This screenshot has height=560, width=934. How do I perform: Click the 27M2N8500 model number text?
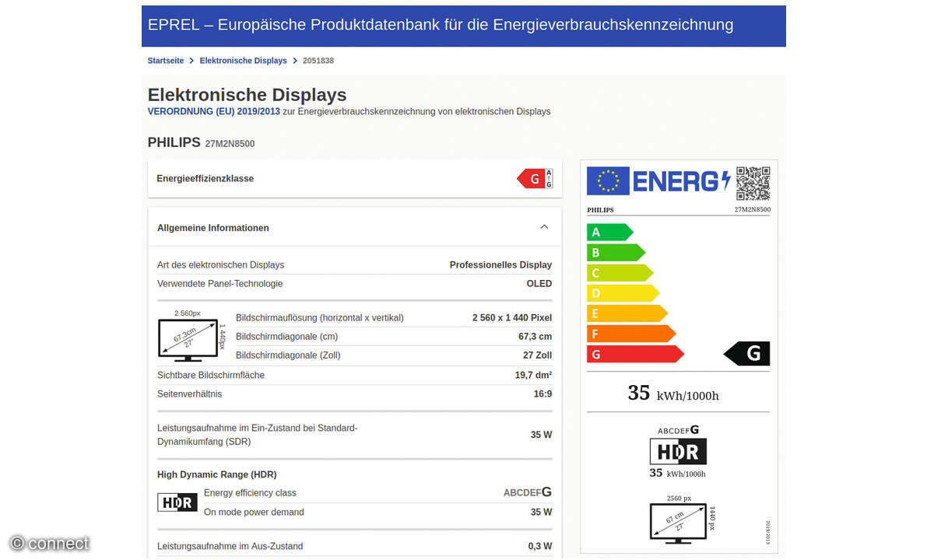coord(229,143)
